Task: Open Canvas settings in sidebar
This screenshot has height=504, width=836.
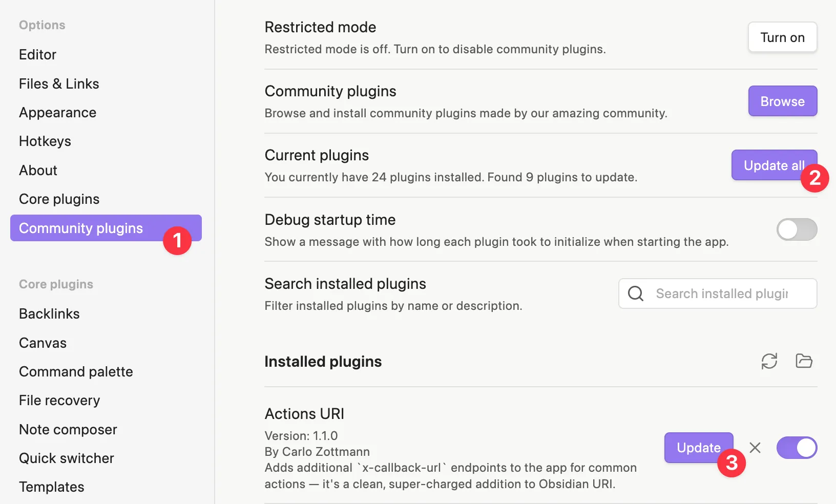Action: [x=43, y=343]
